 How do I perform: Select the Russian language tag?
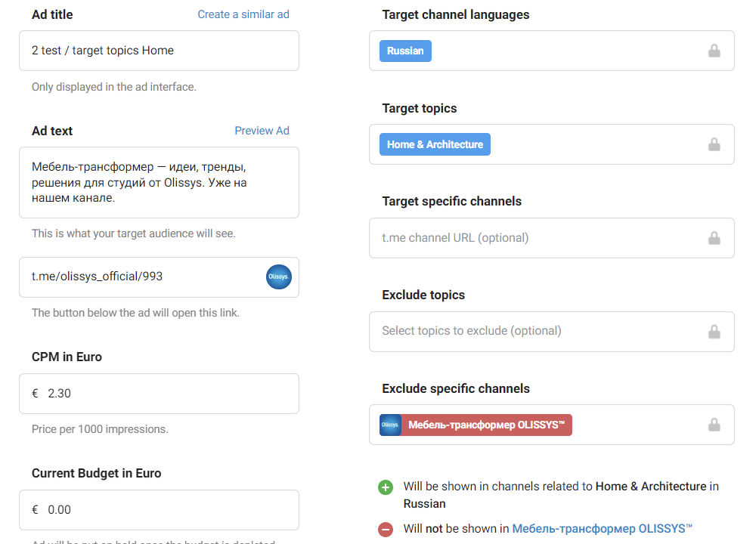[405, 51]
